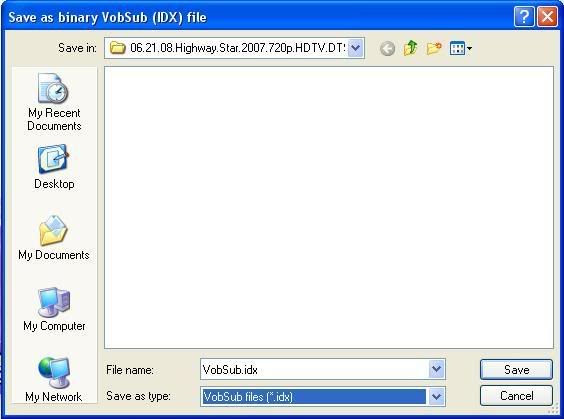Expand the Save in folder dropdown
Viewport: 564px width, 419px height.
point(355,48)
